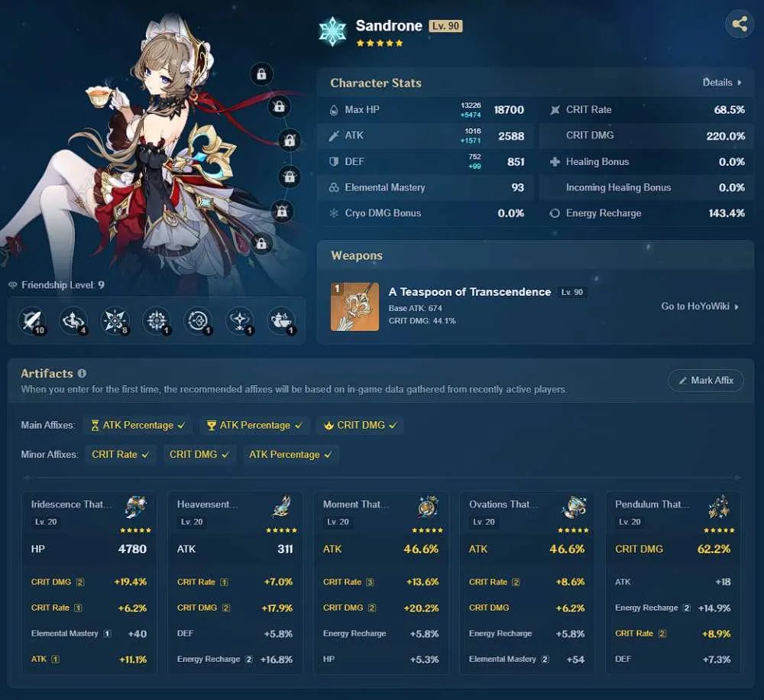
Task: Select the elemental skill talent icon level 4
Action: coord(73,321)
